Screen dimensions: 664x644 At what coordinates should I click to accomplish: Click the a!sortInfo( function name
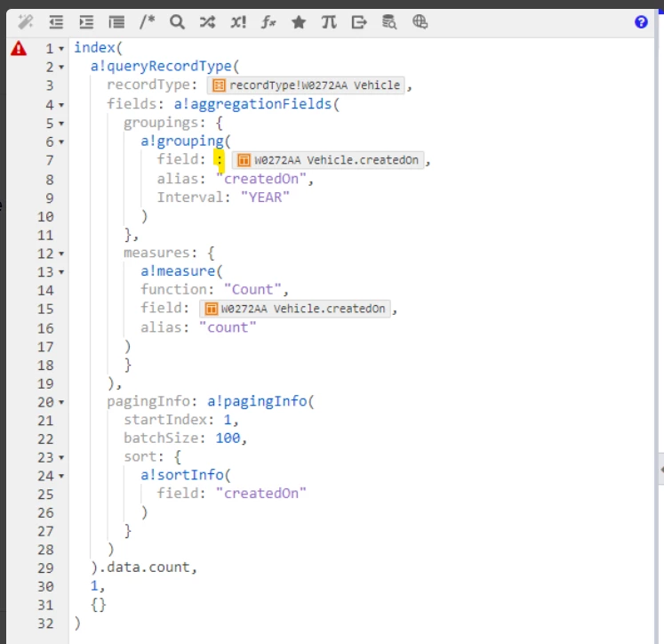click(x=186, y=475)
